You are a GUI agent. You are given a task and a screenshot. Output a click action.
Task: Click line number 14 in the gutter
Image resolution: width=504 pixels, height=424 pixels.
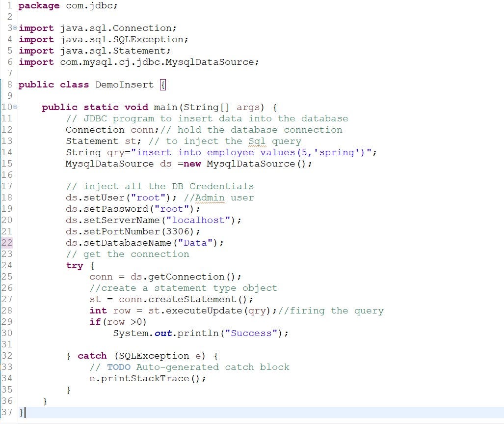pyautogui.click(x=7, y=152)
